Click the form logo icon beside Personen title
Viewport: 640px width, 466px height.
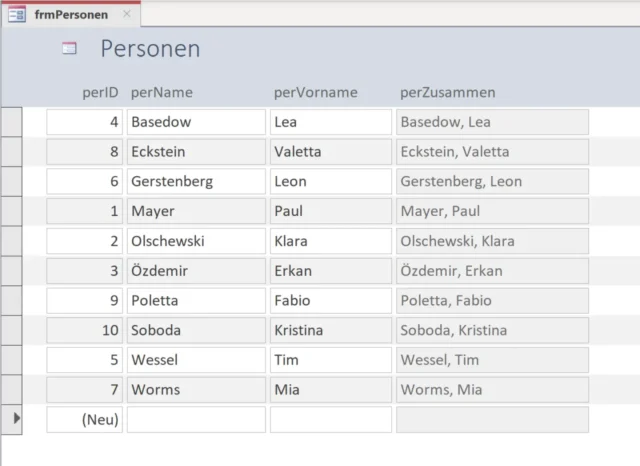tap(69, 48)
